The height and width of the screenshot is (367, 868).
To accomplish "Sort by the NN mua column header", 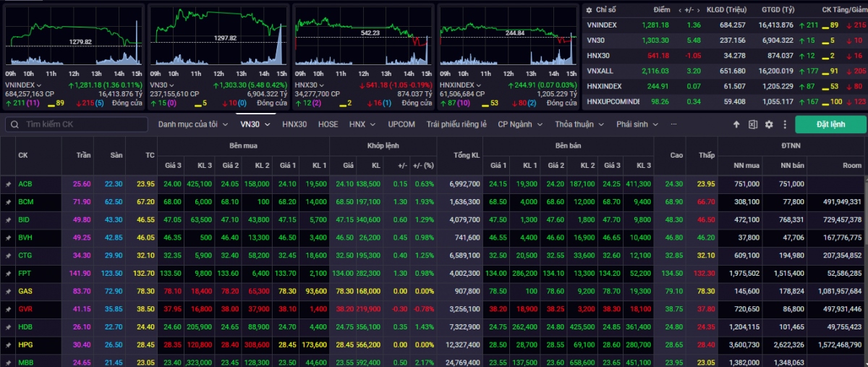I will pos(747,165).
